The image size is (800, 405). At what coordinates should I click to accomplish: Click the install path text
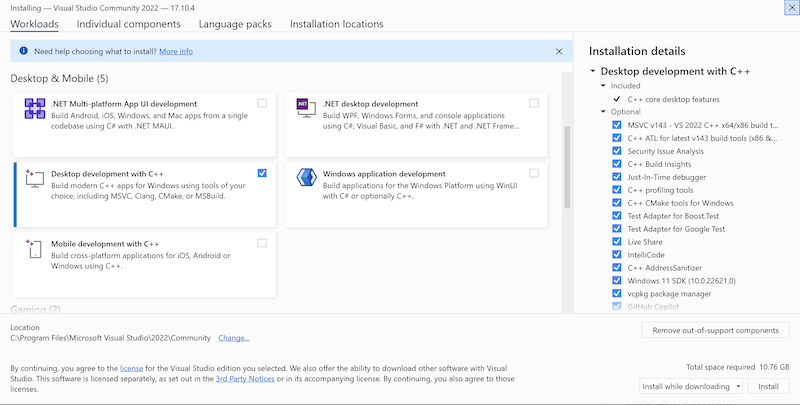pyautogui.click(x=110, y=338)
